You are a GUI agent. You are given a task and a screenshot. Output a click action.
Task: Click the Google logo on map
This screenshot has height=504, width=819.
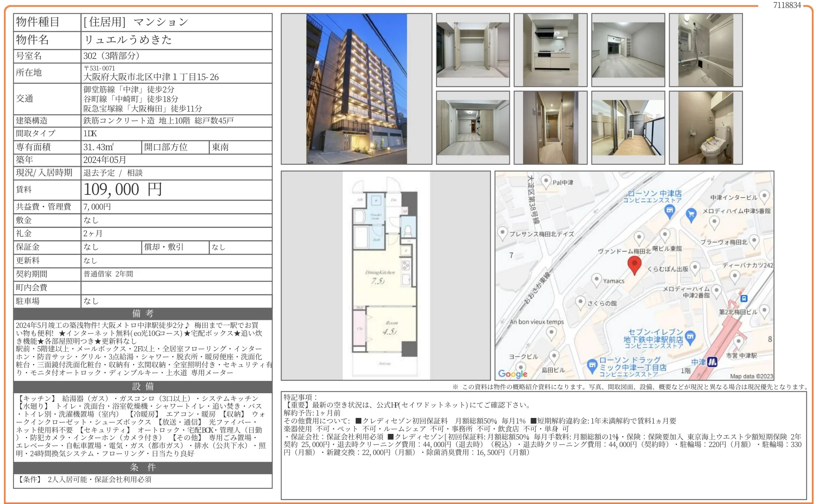pos(513,373)
